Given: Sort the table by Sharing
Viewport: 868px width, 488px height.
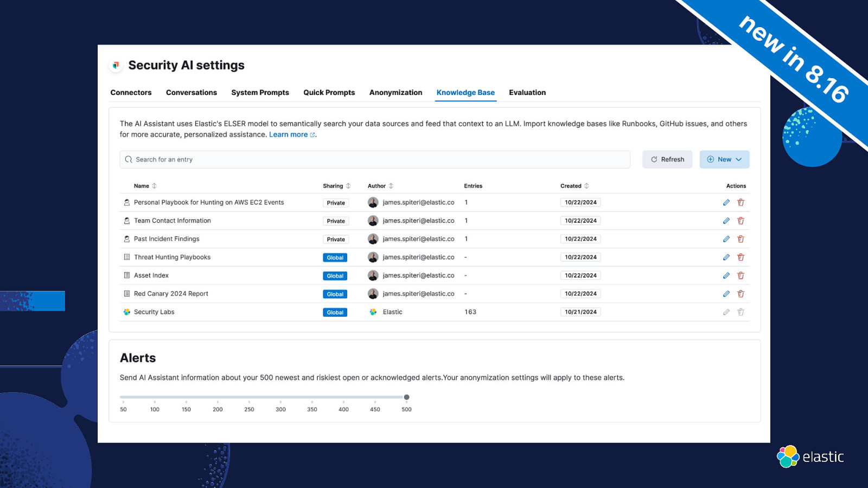Looking at the screenshot, I should tap(337, 186).
